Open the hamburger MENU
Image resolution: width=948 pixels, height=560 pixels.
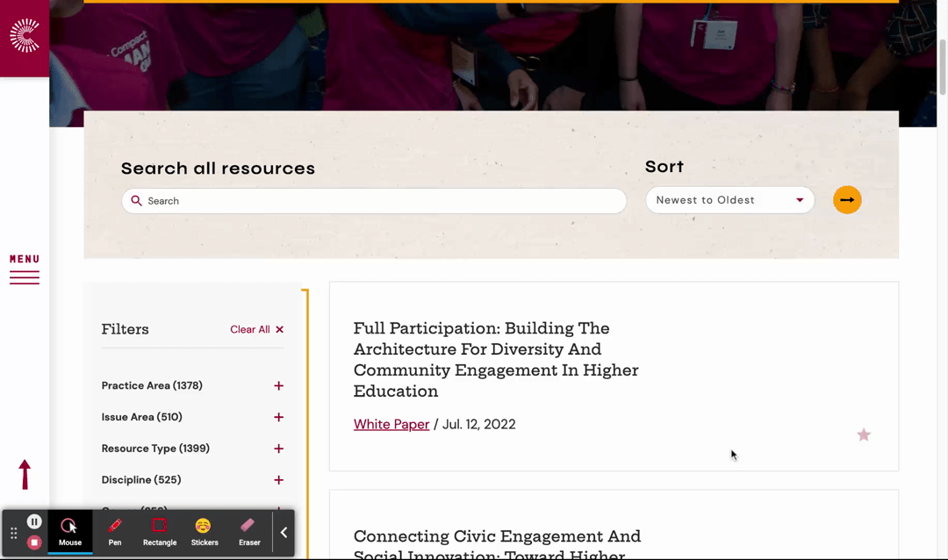pyautogui.click(x=25, y=269)
